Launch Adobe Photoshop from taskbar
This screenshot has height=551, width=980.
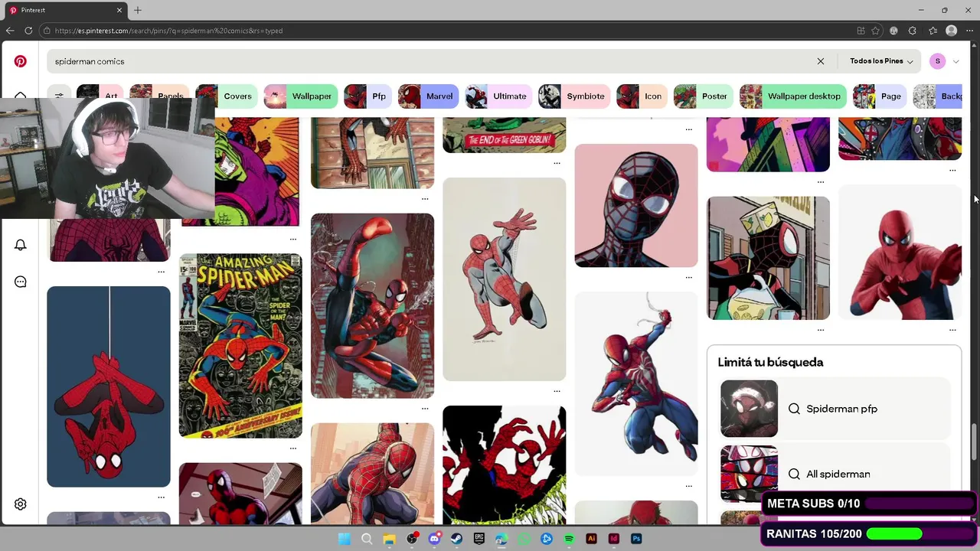tap(636, 539)
